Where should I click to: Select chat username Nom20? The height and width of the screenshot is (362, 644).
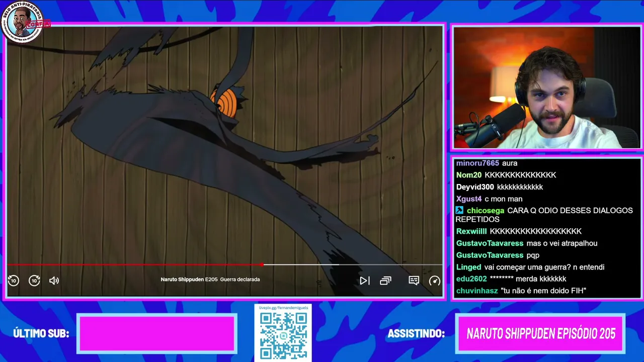pyautogui.click(x=469, y=175)
